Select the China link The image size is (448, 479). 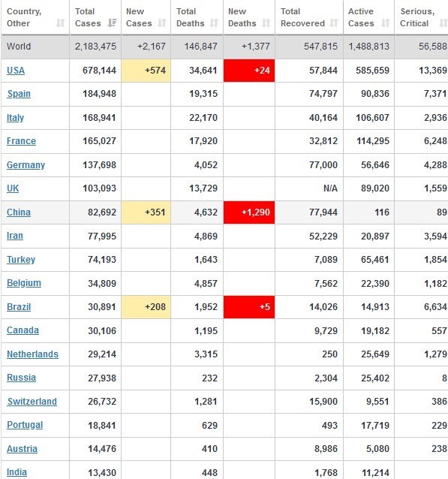[x=19, y=212]
